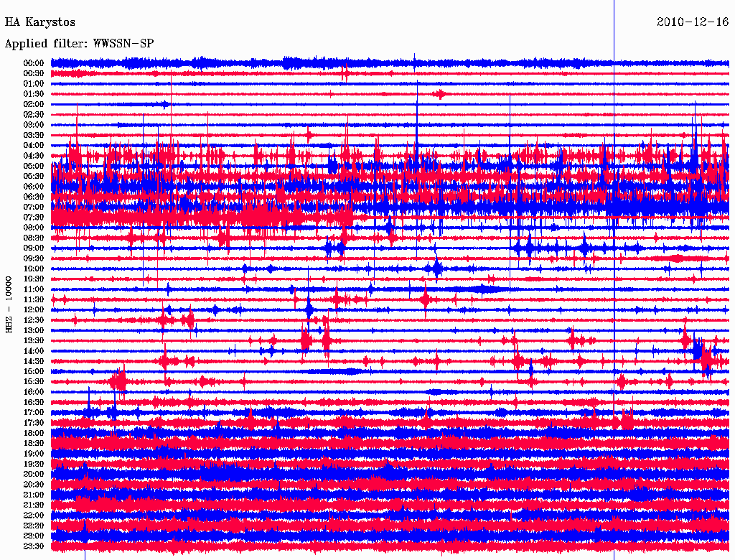Select the 09:00 time label
Screen dimensions: 735x560
[x=33, y=248]
